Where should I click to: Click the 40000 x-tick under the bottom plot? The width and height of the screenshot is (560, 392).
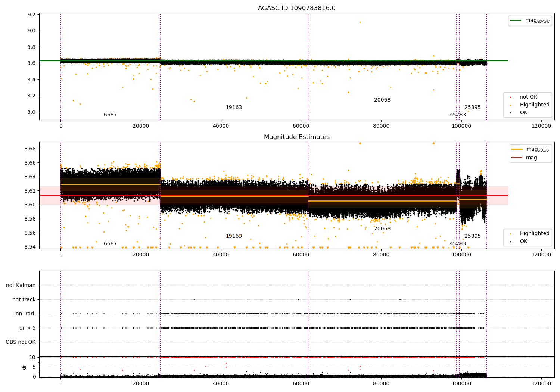[221, 383]
